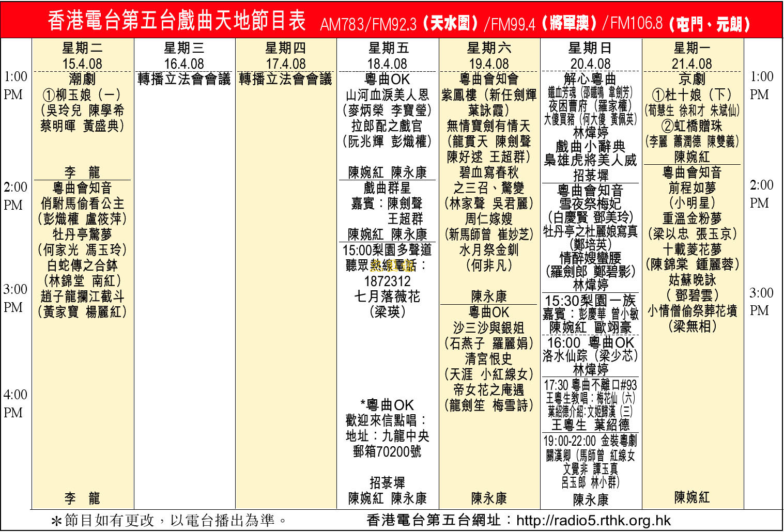Select the 星期三 16.4.08 column header

tap(184, 56)
